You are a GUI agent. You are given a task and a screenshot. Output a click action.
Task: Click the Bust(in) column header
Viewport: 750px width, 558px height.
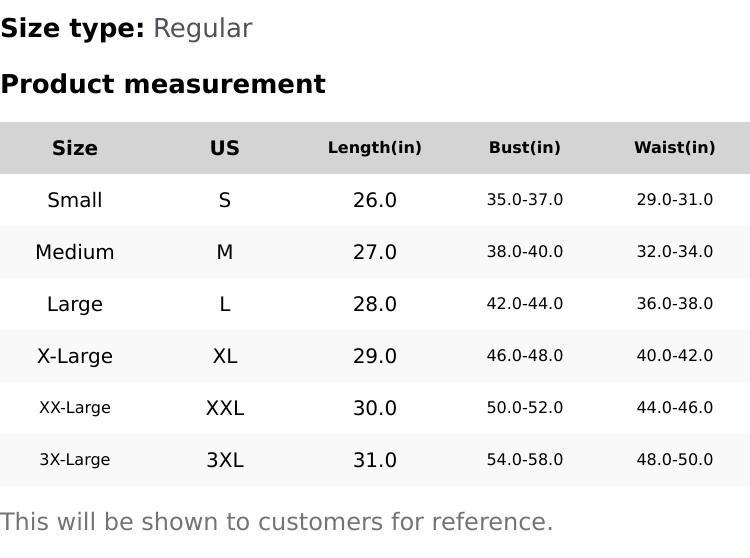[x=525, y=148]
